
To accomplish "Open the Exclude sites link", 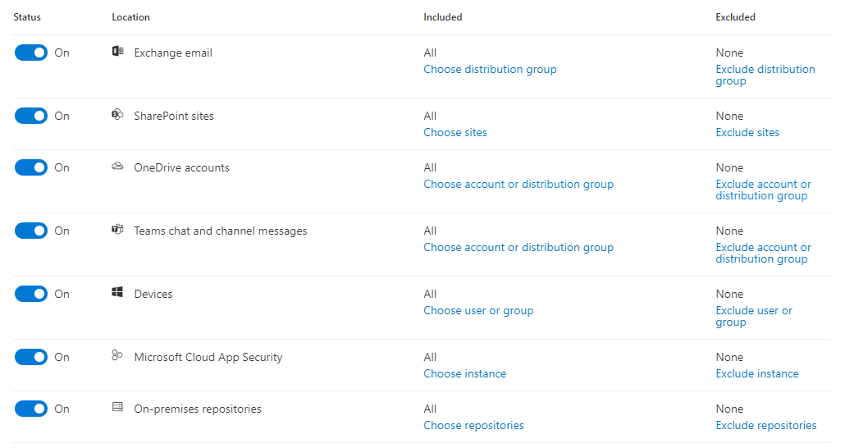I will (747, 133).
